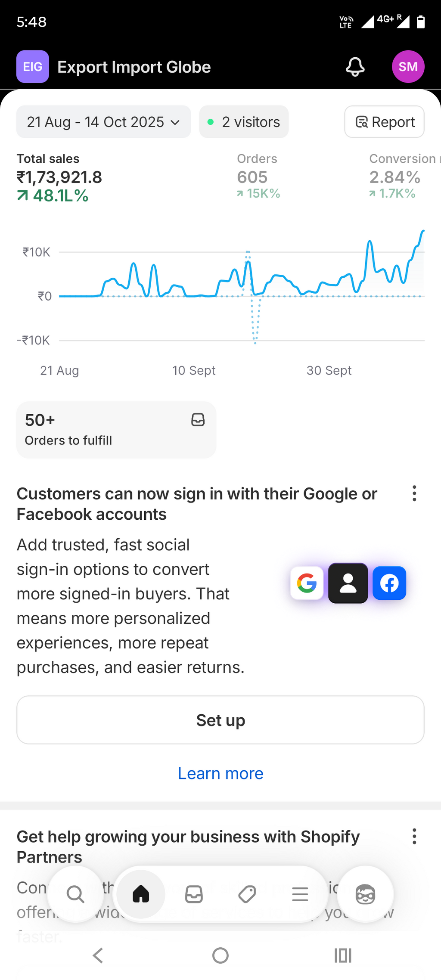Image resolution: width=441 pixels, height=980 pixels.
Task: Tap the EIG store badge
Action: pos(32,66)
